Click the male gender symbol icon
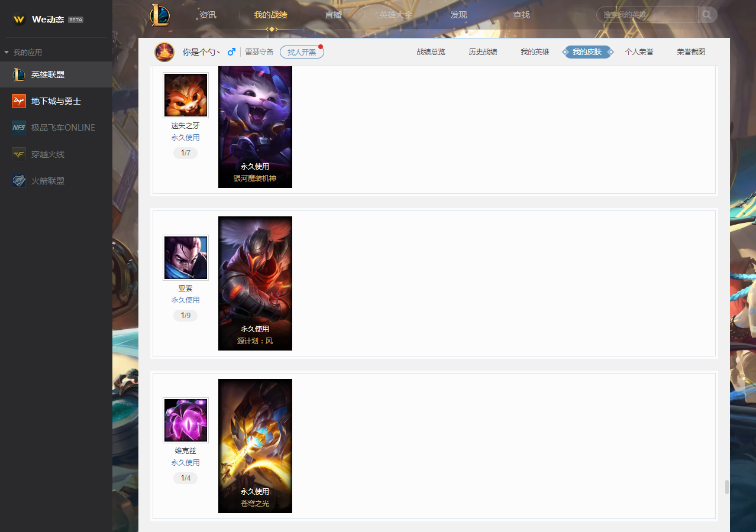This screenshot has height=532, width=756. [x=231, y=52]
